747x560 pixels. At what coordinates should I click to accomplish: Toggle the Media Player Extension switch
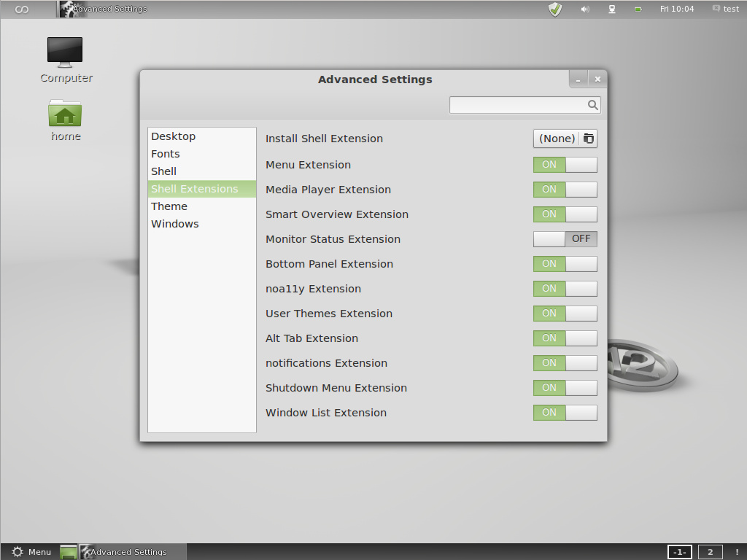(565, 190)
